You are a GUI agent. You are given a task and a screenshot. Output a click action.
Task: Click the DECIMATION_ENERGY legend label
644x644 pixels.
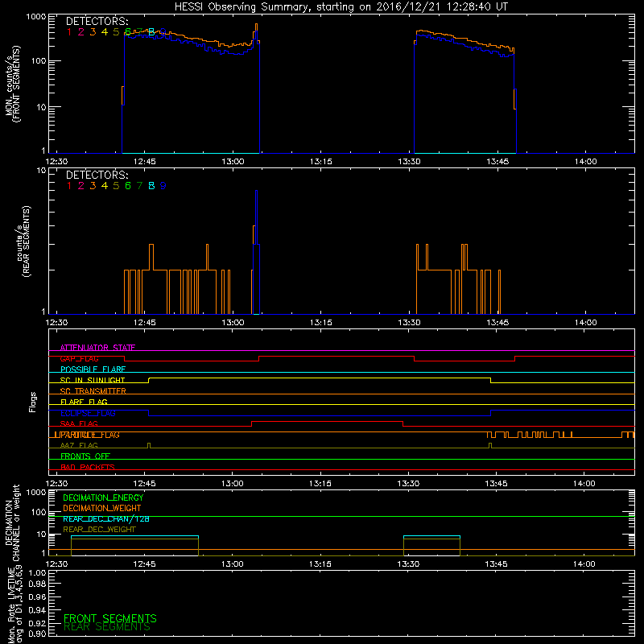(103, 497)
